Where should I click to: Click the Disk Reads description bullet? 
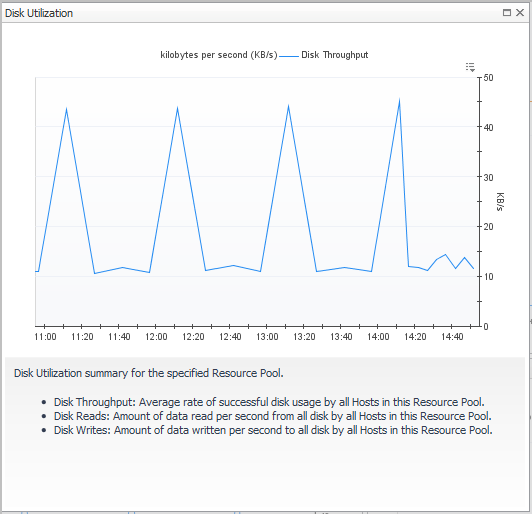[x=272, y=416]
